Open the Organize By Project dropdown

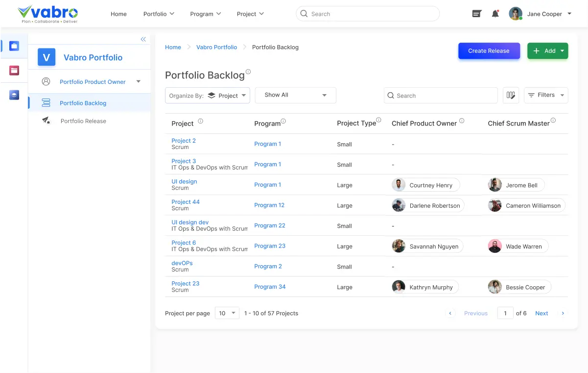[208, 96]
